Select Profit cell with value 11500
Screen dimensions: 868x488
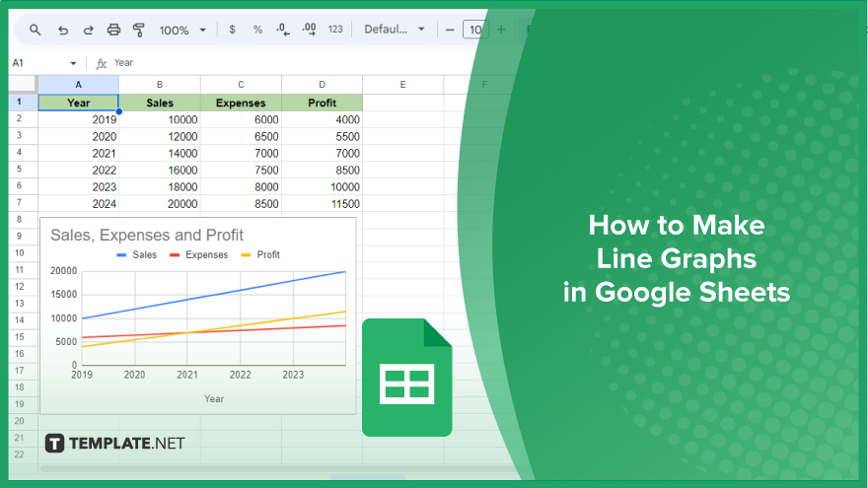[323, 204]
